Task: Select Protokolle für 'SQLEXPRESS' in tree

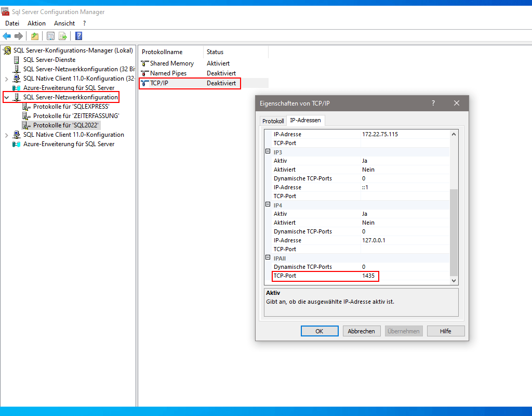Action: click(x=71, y=107)
